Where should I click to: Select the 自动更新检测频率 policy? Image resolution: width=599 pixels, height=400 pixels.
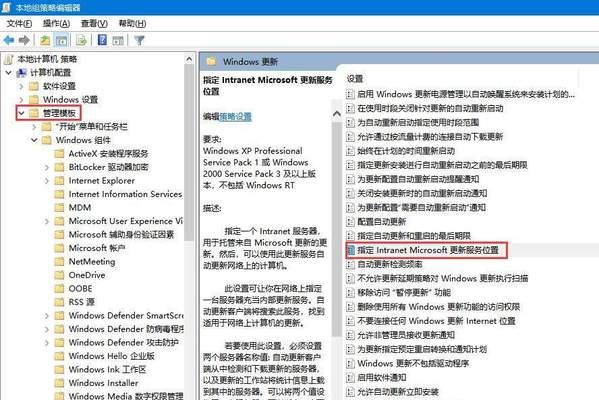[x=390, y=264]
